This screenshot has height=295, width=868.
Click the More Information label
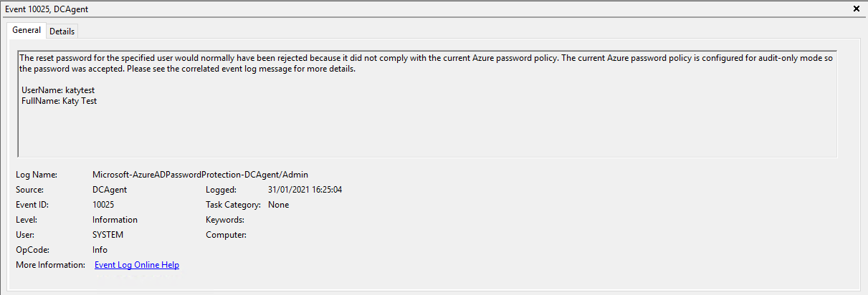[50, 265]
